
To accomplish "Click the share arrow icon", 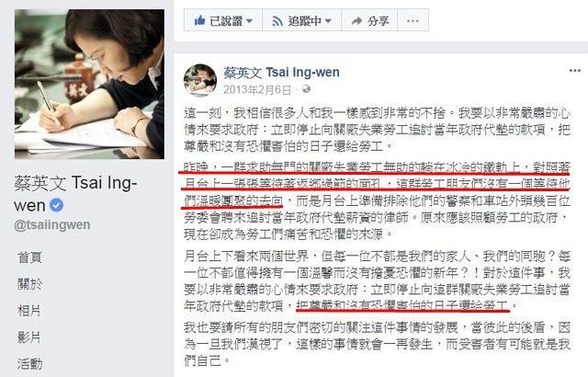I will 356,21.
